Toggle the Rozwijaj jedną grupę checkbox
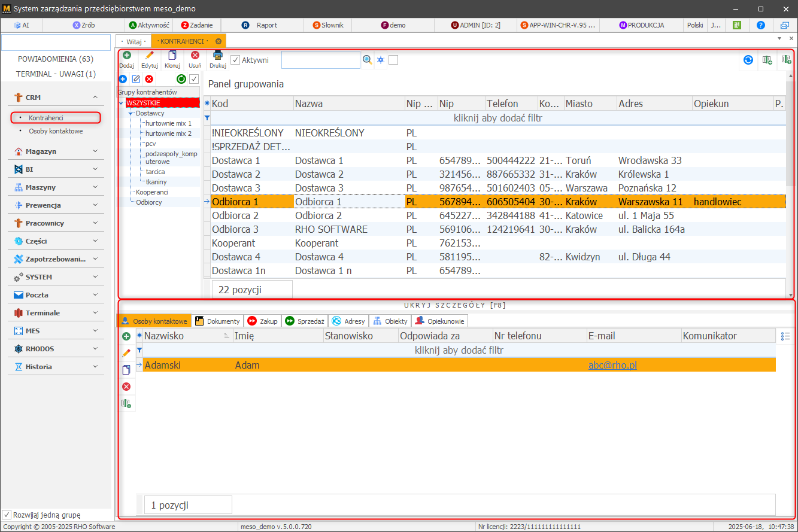 (7, 515)
